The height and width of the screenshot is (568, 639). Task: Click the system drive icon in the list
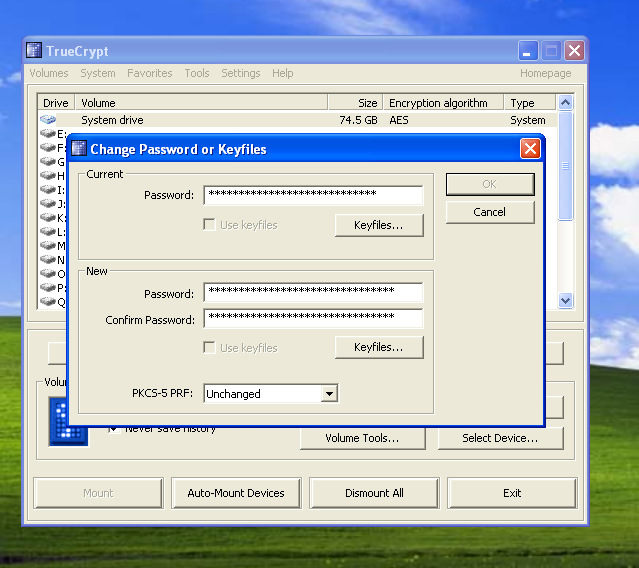point(48,119)
